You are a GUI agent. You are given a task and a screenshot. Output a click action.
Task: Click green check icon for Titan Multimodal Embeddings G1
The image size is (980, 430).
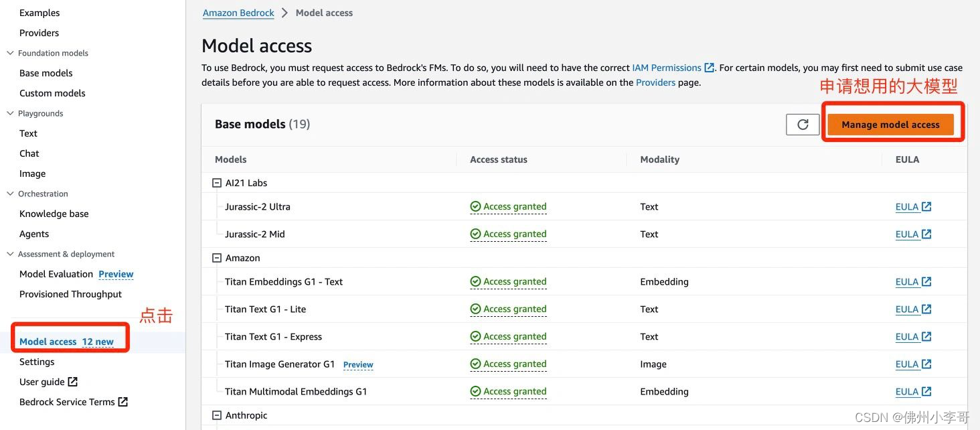(475, 391)
